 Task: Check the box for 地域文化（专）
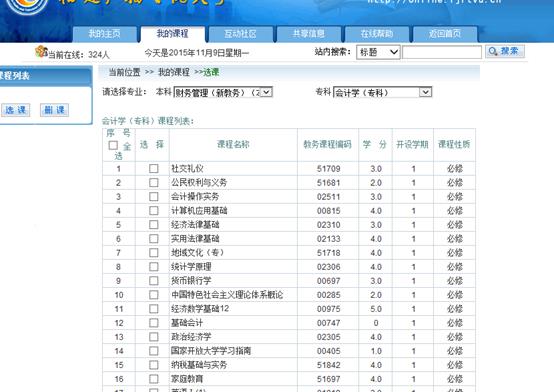click(x=154, y=253)
